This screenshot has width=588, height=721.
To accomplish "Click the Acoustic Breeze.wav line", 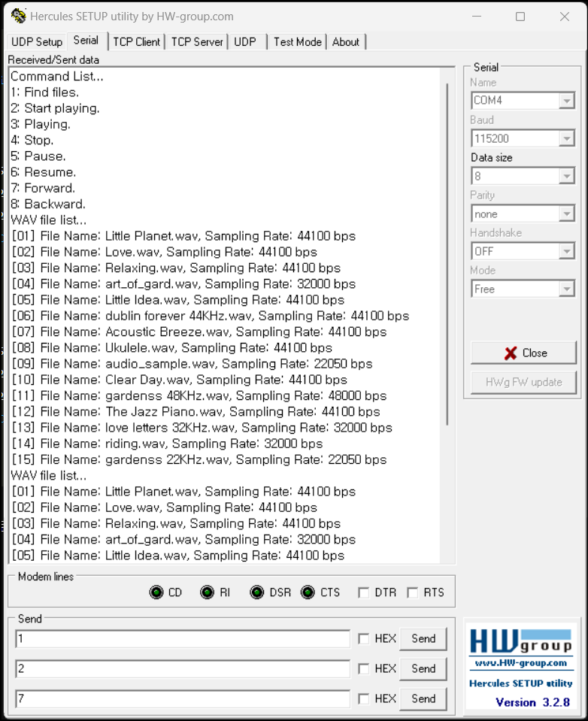I will 199,332.
